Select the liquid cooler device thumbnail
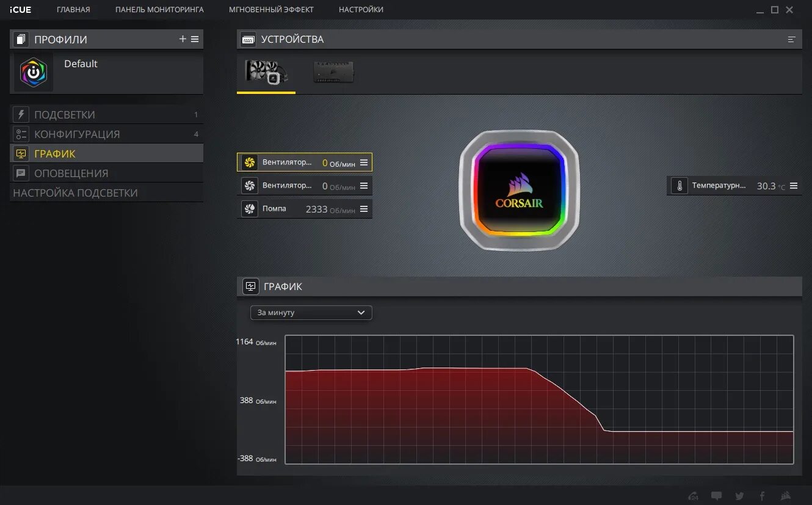This screenshot has width=812, height=505. click(266, 72)
